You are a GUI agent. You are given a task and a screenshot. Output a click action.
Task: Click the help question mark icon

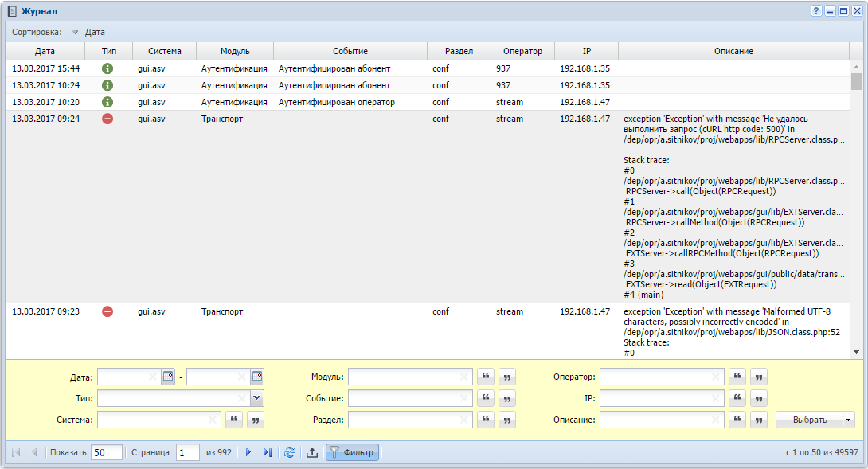coord(816,11)
